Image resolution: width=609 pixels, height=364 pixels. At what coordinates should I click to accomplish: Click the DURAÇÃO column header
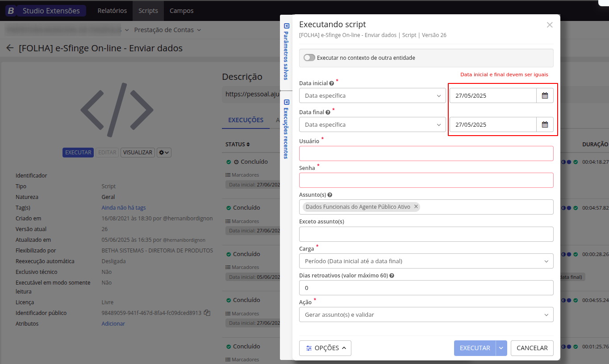[x=595, y=144]
